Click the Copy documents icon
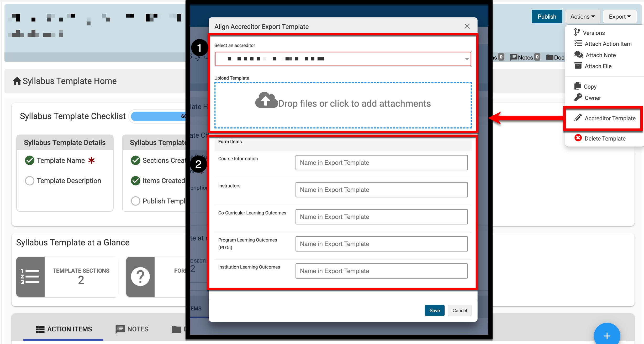This screenshot has height=344, width=644. click(x=578, y=86)
